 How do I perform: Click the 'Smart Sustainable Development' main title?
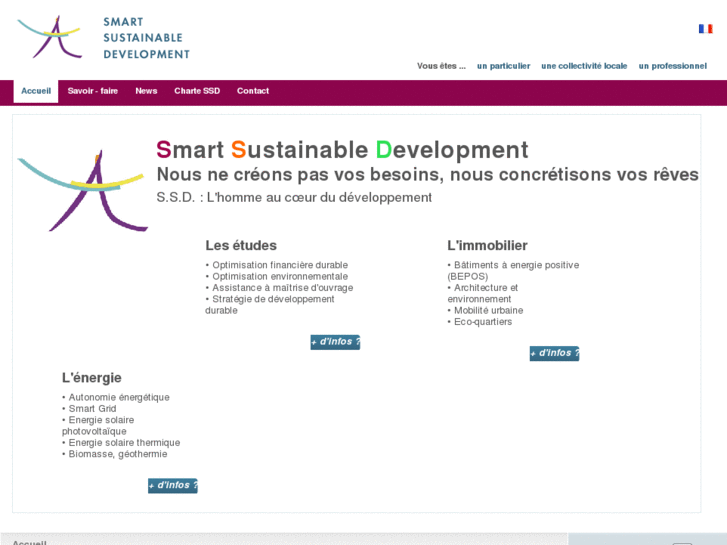tap(342, 150)
